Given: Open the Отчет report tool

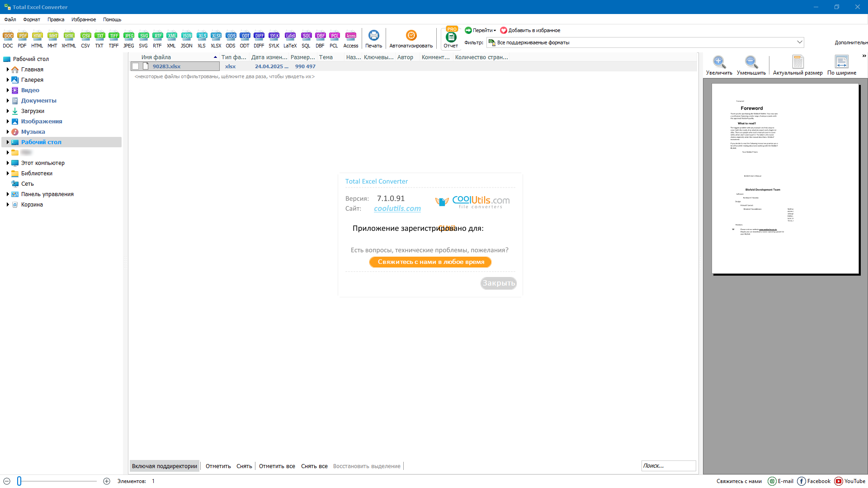Looking at the screenshot, I should (x=451, y=39).
